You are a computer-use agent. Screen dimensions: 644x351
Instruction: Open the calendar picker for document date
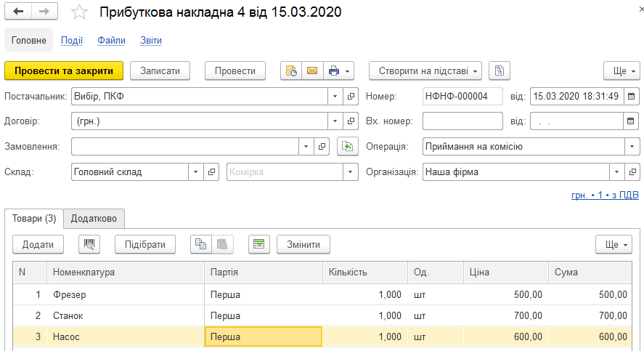631,96
